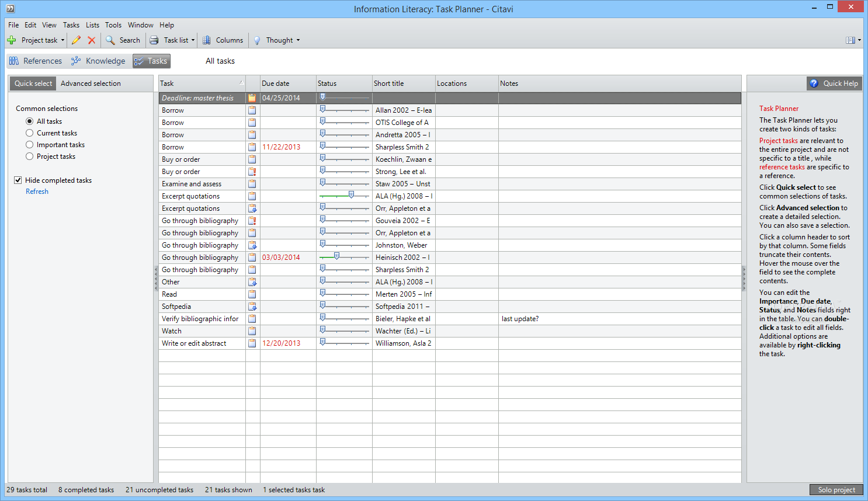The height and width of the screenshot is (501, 868).
Task: Open the Task list dropdown arrow
Action: point(193,40)
